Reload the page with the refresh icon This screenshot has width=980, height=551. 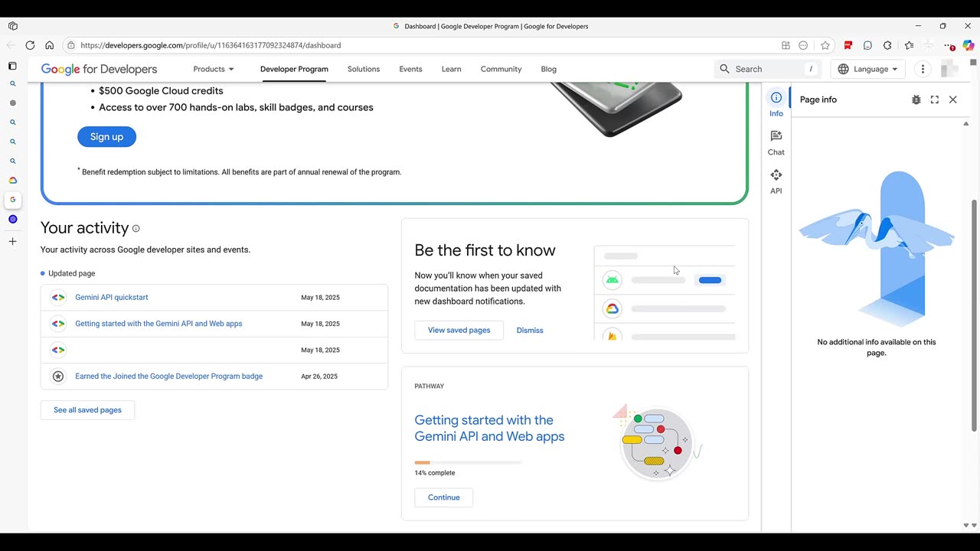click(x=30, y=45)
